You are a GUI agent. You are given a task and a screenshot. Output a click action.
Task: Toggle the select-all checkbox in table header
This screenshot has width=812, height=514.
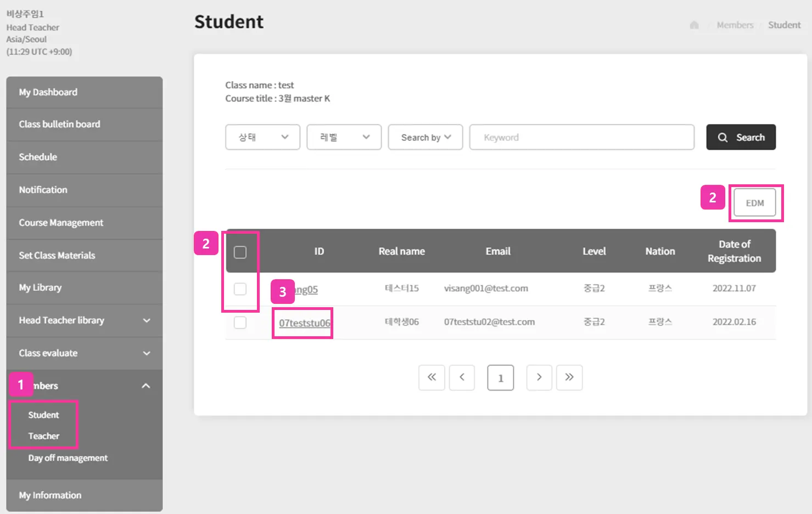point(240,252)
